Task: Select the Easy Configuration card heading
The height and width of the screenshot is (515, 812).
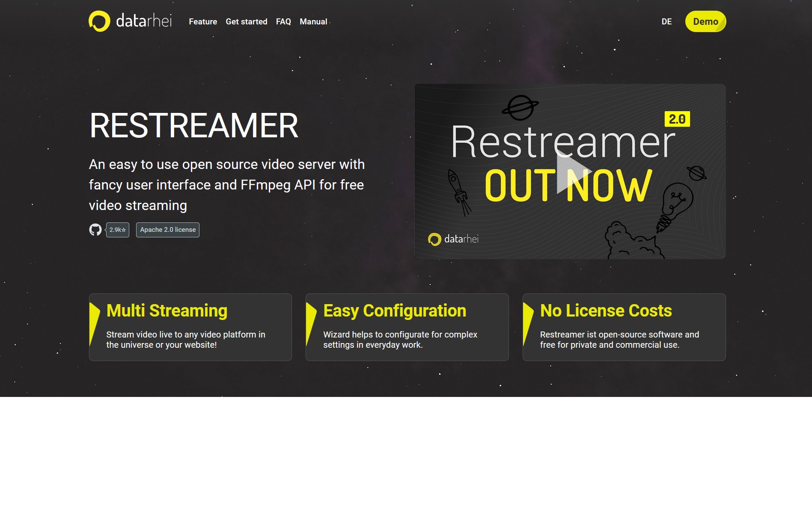Action: point(395,311)
